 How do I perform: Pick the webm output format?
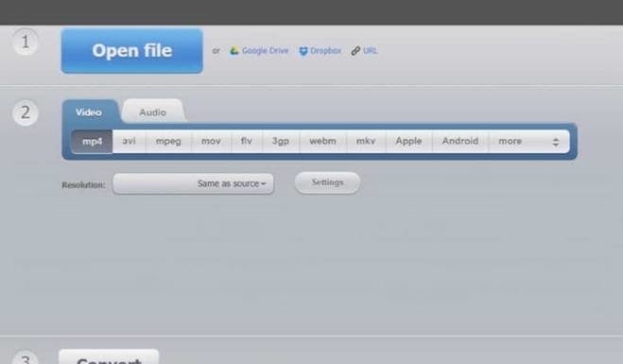coord(322,141)
